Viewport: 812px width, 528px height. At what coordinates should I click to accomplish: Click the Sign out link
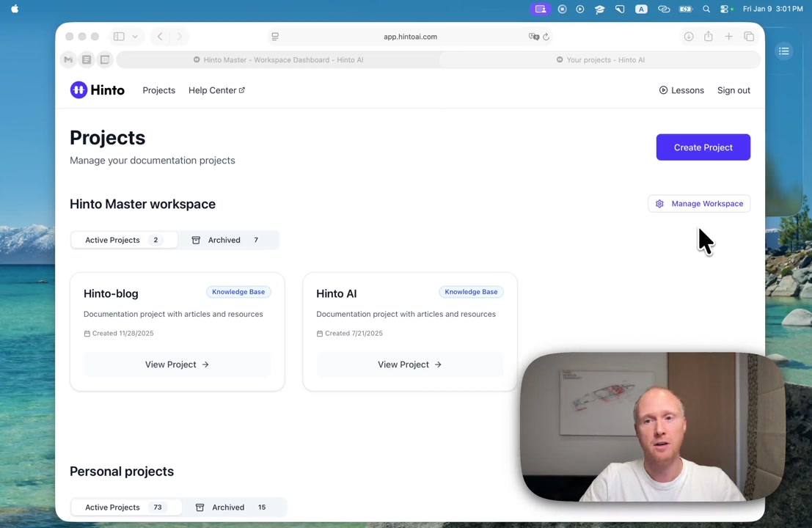(x=734, y=90)
